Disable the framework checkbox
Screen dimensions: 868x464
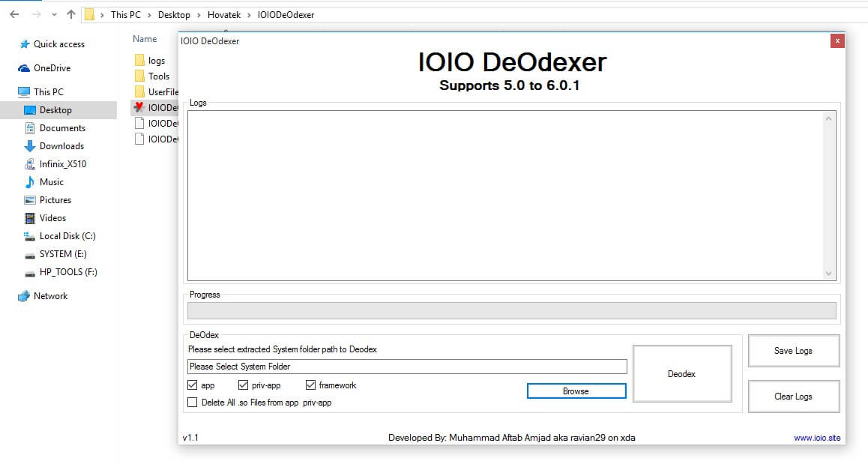pyautogui.click(x=310, y=385)
